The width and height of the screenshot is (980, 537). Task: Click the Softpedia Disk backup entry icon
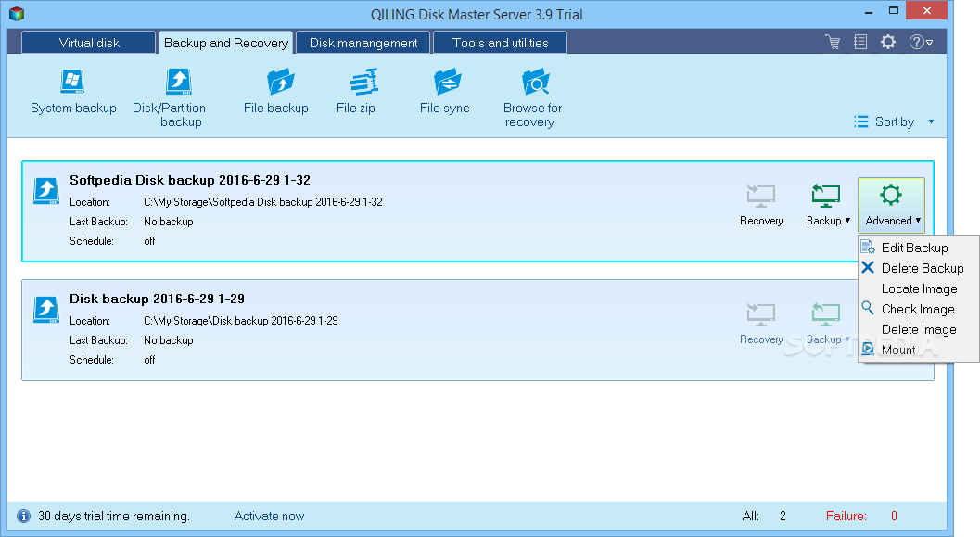(46, 191)
